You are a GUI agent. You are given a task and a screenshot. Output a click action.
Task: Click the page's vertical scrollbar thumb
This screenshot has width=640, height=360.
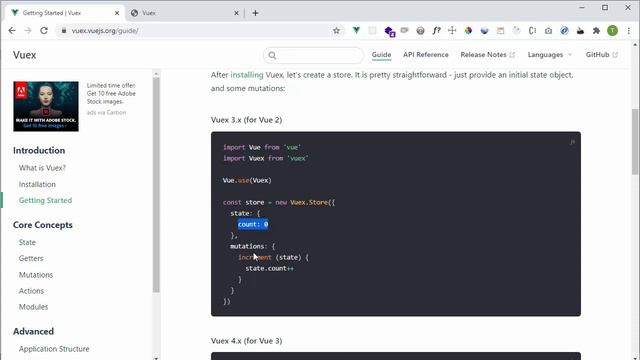(635, 142)
